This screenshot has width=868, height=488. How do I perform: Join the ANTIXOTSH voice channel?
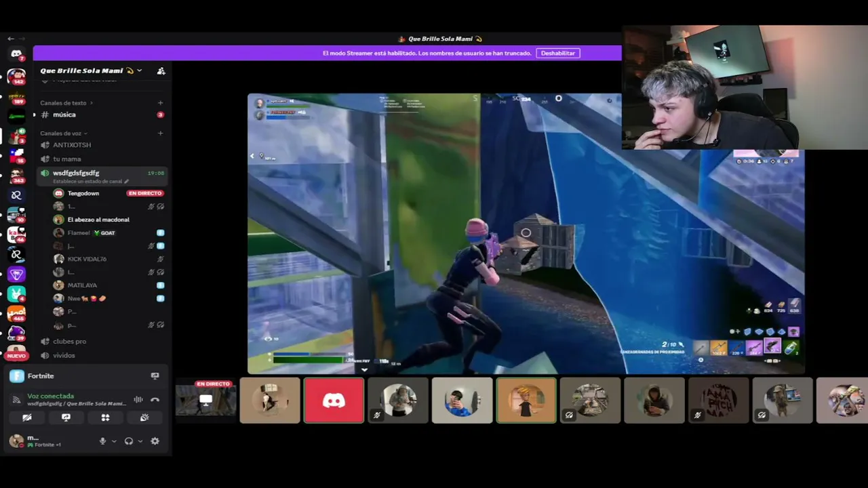pos(102,145)
